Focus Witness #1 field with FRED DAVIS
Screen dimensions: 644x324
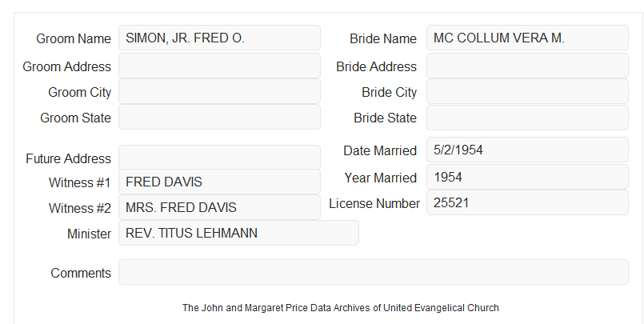point(219,182)
